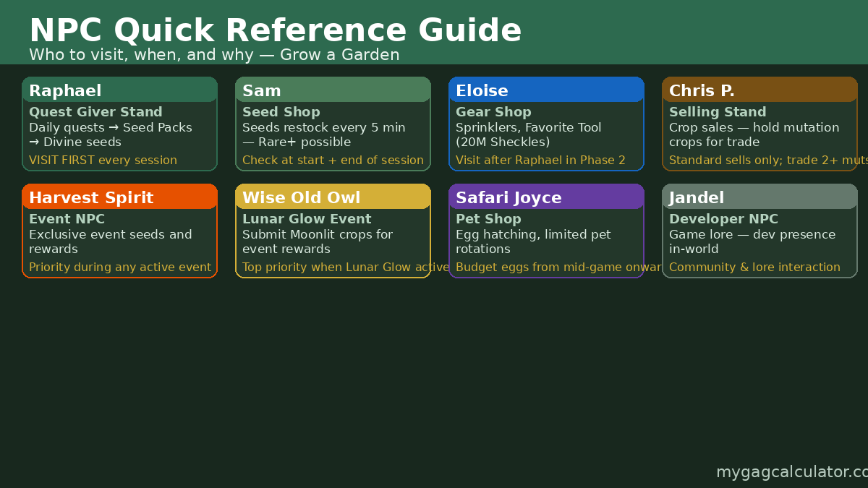Select the Wise Old Owl card header
Viewport: 868px width, 488px height.
[333, 197]
